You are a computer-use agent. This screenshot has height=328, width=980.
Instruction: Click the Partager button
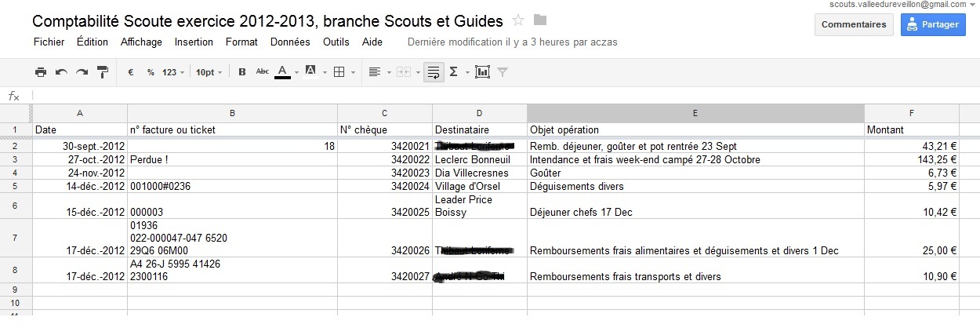pyautogui.click(x=933, y=24)
